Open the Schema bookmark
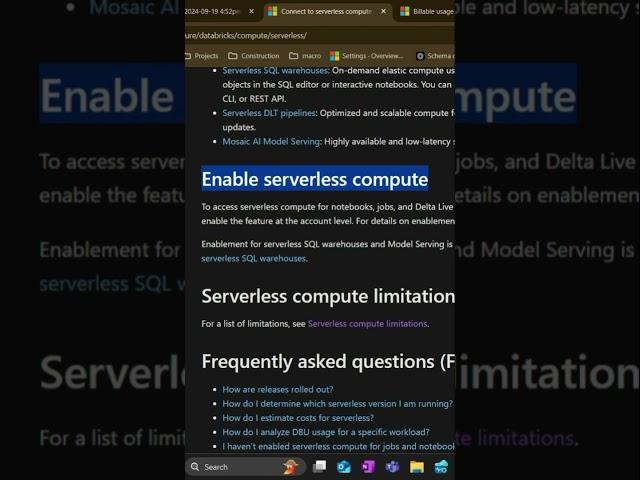Image resolution: width=640 pixels, height=480 pixels. (435, 56)
